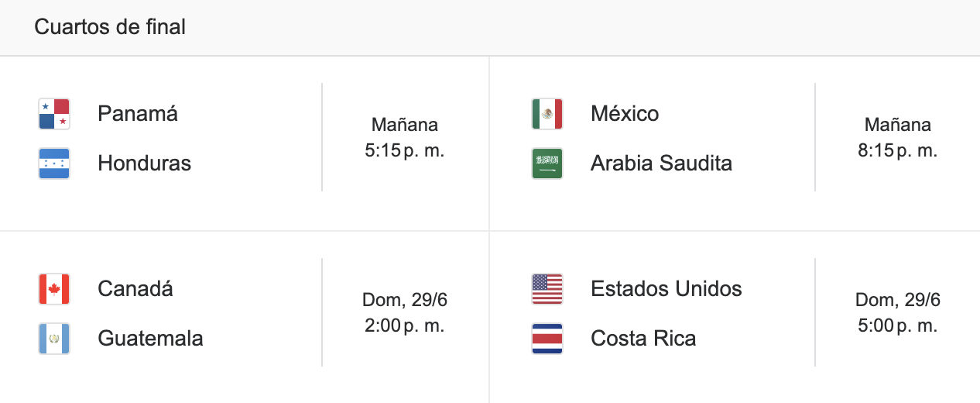Open the Panamá team name
Viewport: 980px width, 403px height.
(138, 114)
